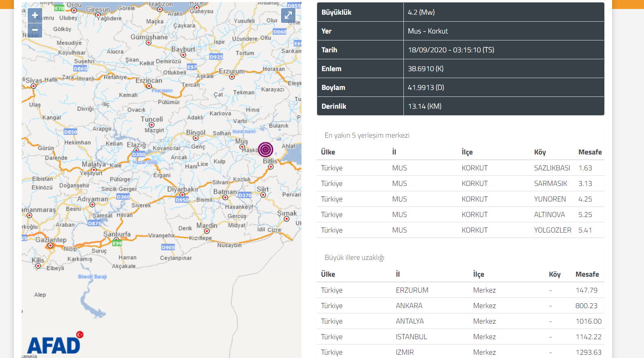Click the ERZURUM row in big cities table
Viewport: 644px width, 358px height.
[x=460, y=290]
